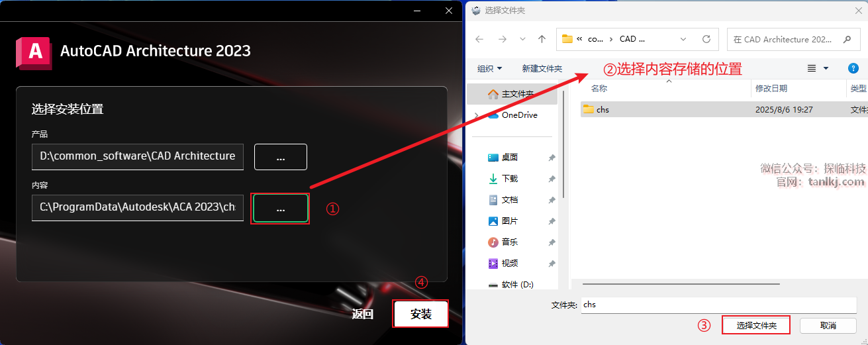Select OneDrive in navigation pane

pos(519,115)
